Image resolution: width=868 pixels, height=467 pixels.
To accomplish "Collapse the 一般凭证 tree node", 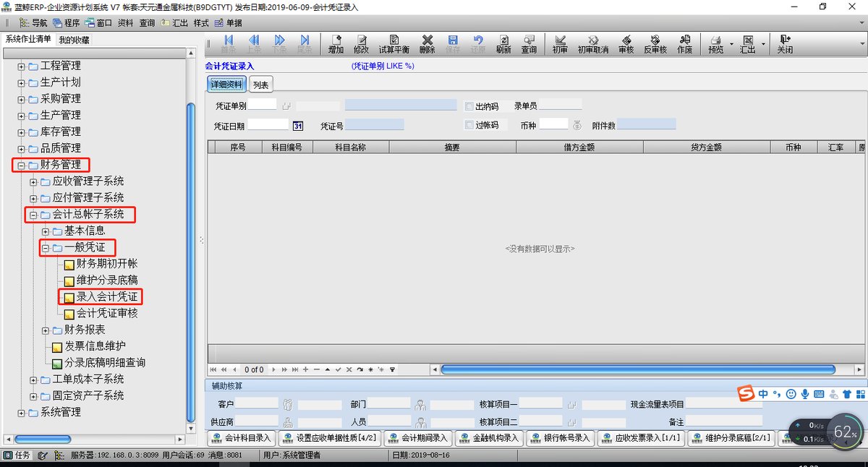I will coord(45,248).
